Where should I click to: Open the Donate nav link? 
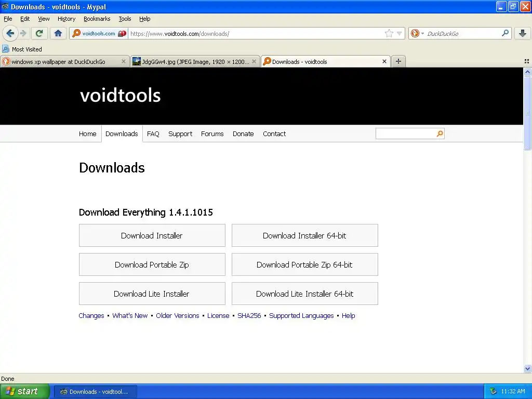click(243, 134)
